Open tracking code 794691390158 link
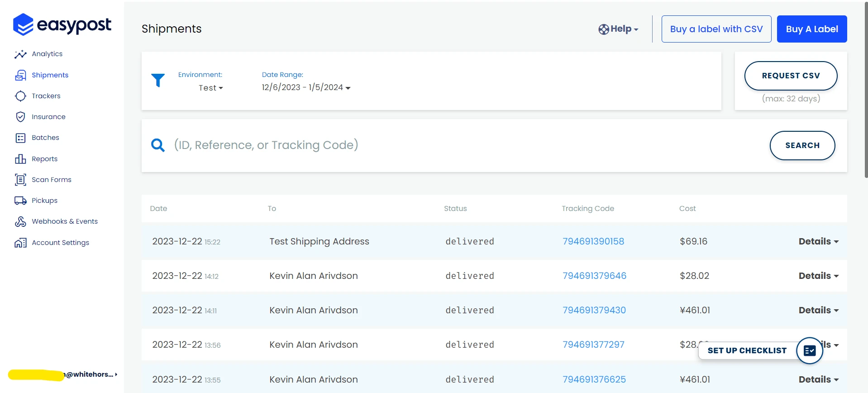 pos(593,241)
